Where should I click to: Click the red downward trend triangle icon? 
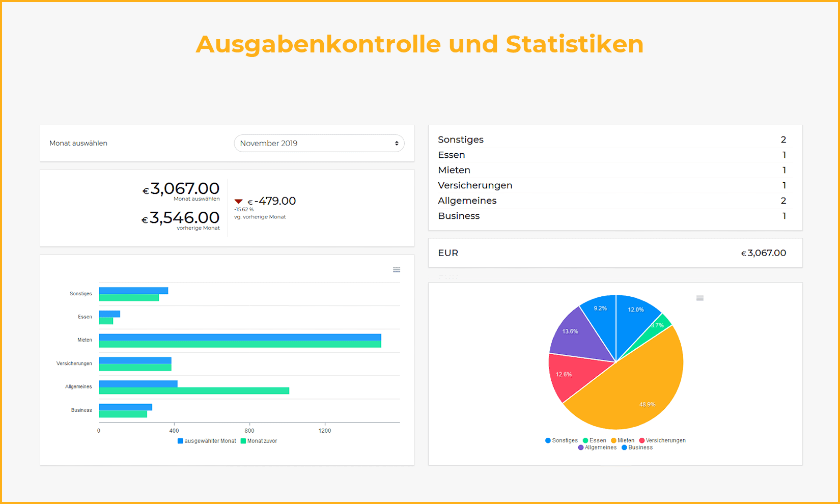tap(238, 202)
